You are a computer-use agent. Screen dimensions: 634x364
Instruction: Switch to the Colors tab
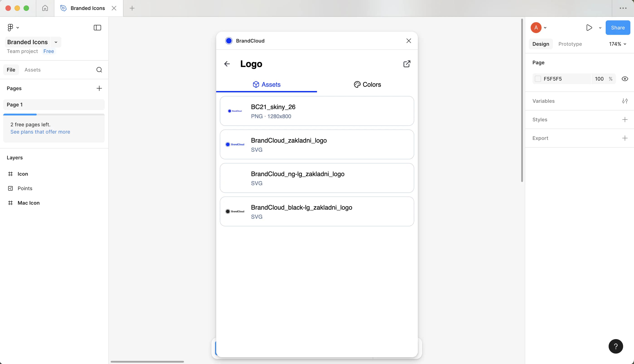[367, 84]
